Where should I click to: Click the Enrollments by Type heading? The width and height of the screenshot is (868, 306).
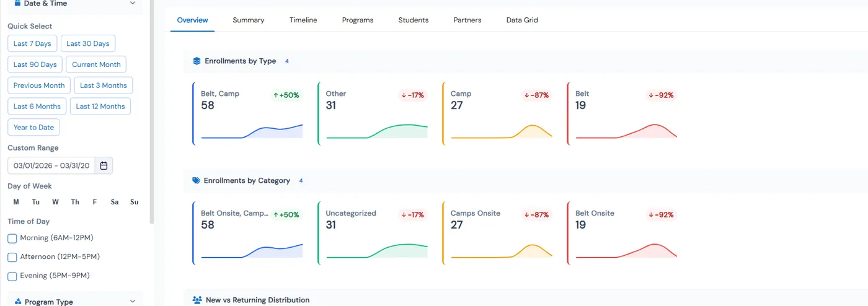tap(241, 61)
